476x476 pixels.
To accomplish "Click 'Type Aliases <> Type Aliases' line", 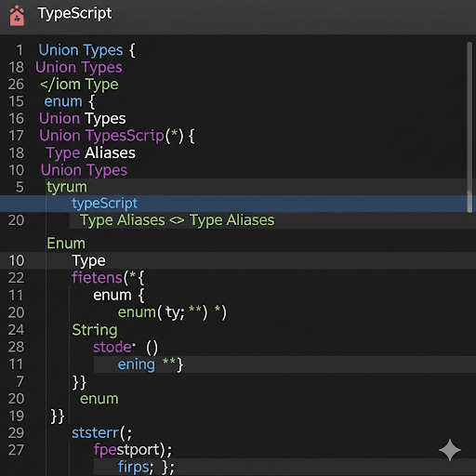I will (x=178, y=220).
